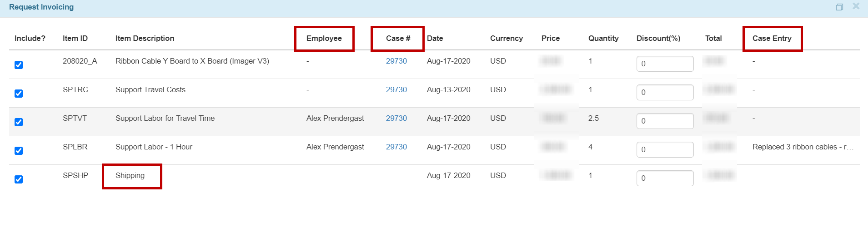Click the truncated Replaced 3 ribbon cables entry
The height and width of the screenshot is (228, 868).
[803, 147]
